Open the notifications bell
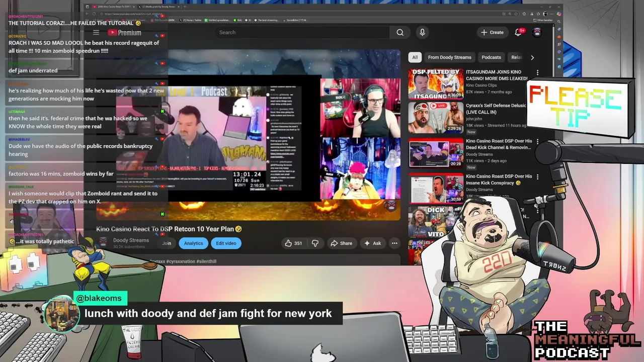Screen dimensions: 644x362 518,32
